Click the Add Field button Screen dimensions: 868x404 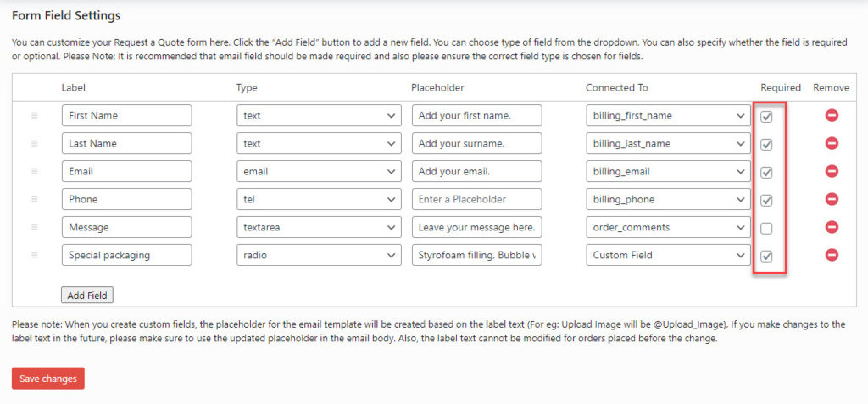pos(87,296)
